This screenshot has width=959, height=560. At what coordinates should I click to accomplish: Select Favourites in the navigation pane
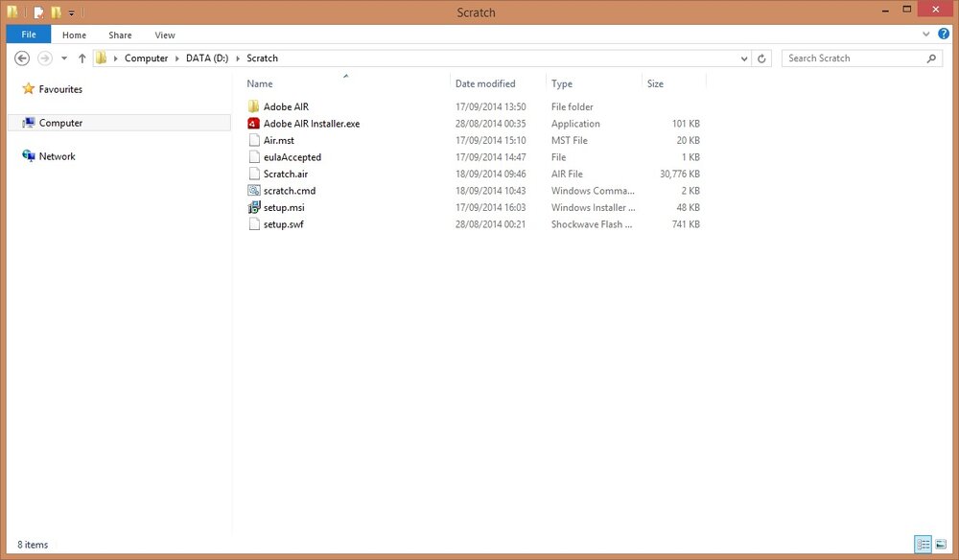point(60,89)
